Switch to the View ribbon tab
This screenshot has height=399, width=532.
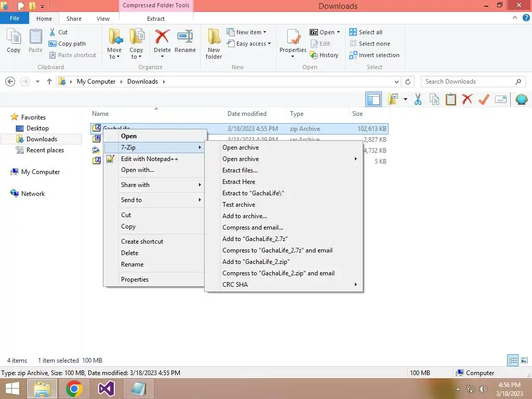click(x=103, y=19)
